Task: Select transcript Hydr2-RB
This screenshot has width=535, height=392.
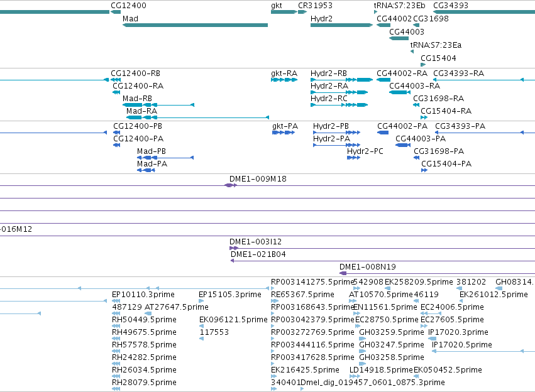Action: pos(341,80)
